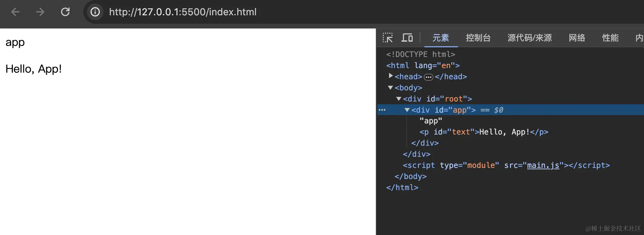Toggle the device toolbar icon

coord(407,38)
